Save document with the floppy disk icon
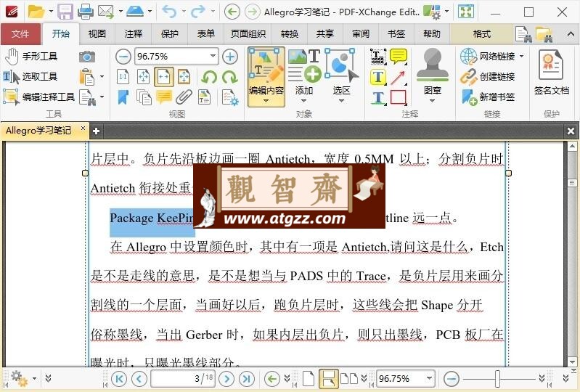Viewport: 580px width, 392px height. (65, 12)
